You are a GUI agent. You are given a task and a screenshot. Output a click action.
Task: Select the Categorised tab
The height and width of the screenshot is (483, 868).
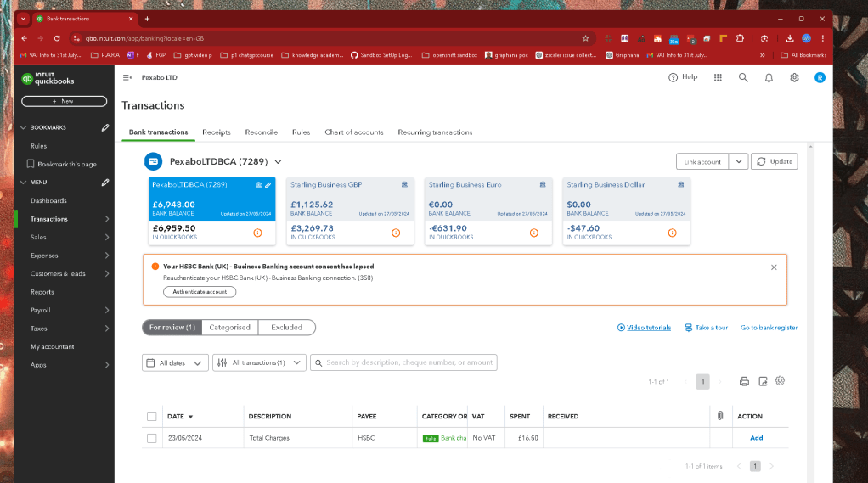click(229, 328)
